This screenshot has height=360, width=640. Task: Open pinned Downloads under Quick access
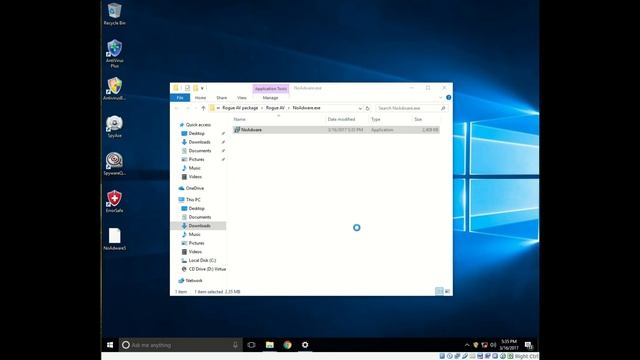[199, 142]
